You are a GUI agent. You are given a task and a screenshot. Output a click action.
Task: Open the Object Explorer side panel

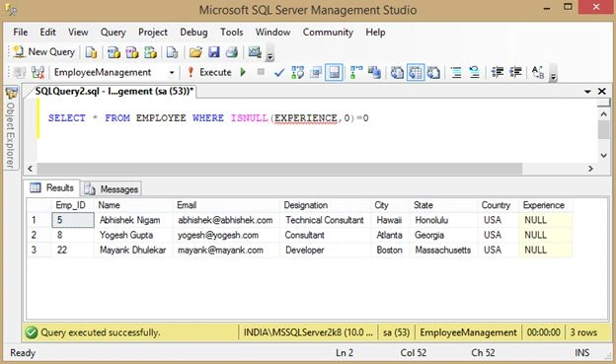coord(11,128)
